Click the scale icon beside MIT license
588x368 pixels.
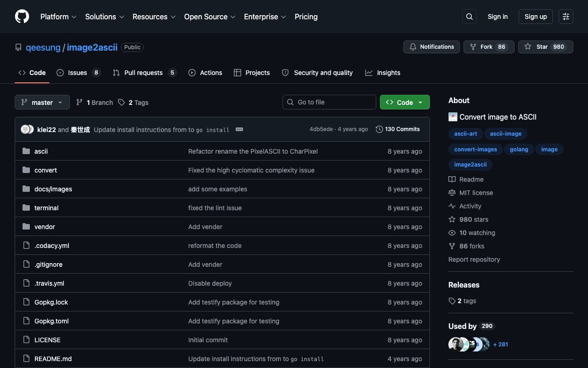(x=452, y=193)
